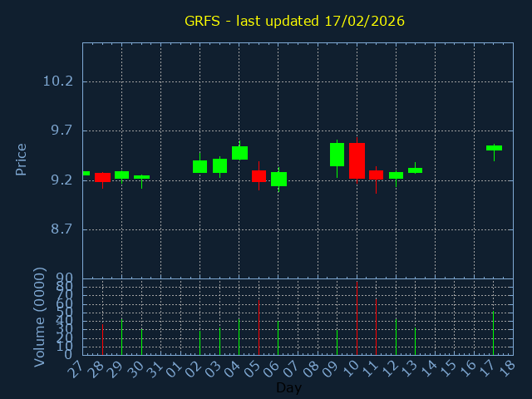Screen dimensions: 532x399
Task: Click the Price y-axis title
Action: tap(22, 159)
